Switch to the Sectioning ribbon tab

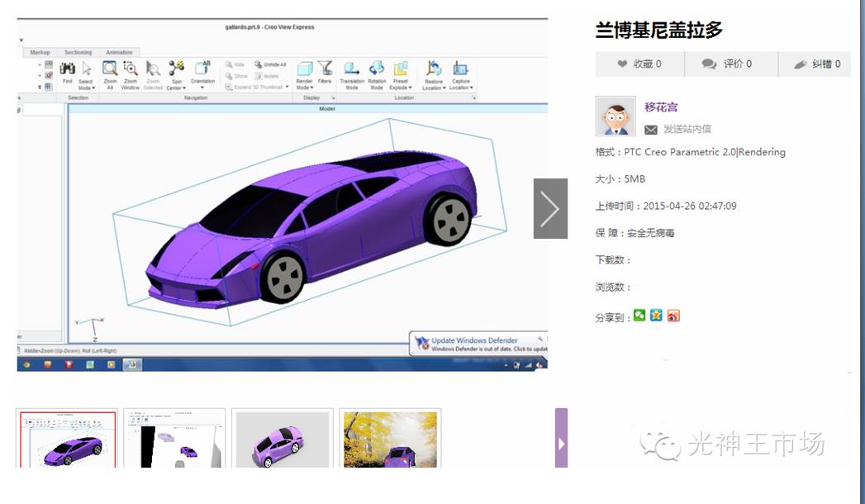point(78,52)
